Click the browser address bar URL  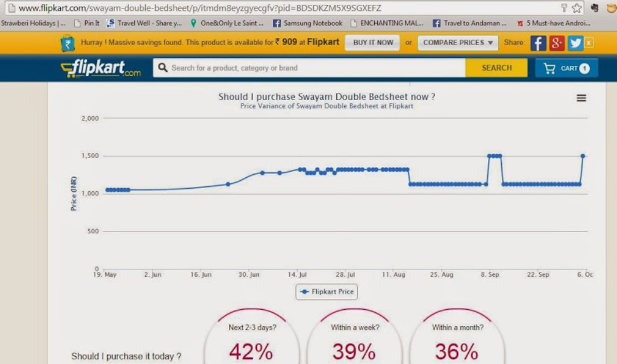tap(200, 8)
